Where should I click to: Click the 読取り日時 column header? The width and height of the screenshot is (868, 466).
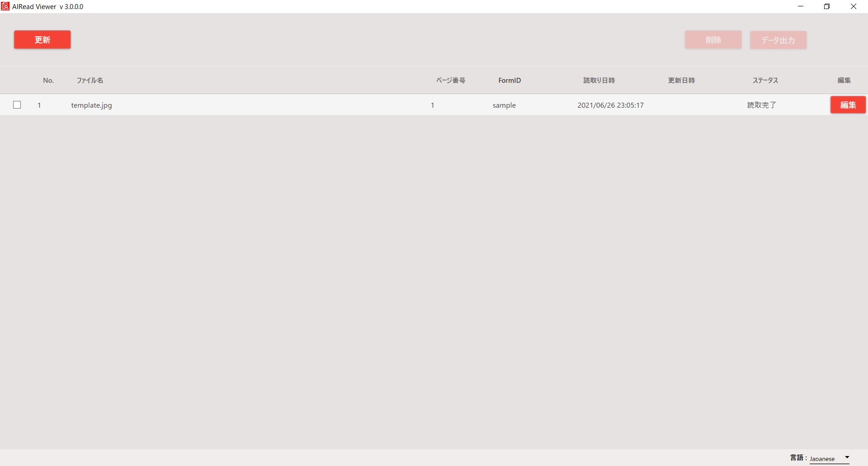pos(599,80)
